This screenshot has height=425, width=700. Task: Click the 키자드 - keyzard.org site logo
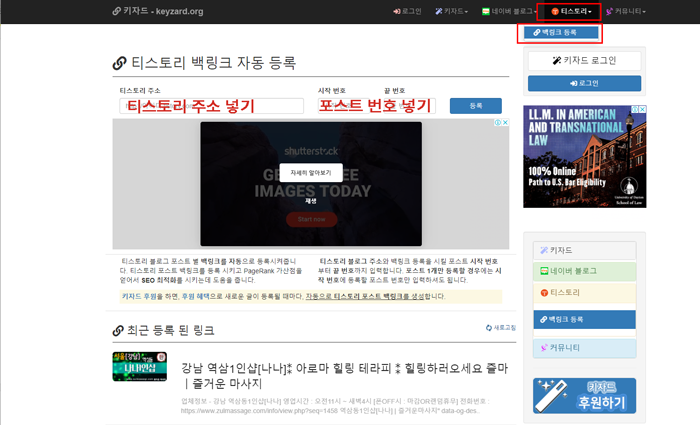pyautogui.click(x=158, y=11)
